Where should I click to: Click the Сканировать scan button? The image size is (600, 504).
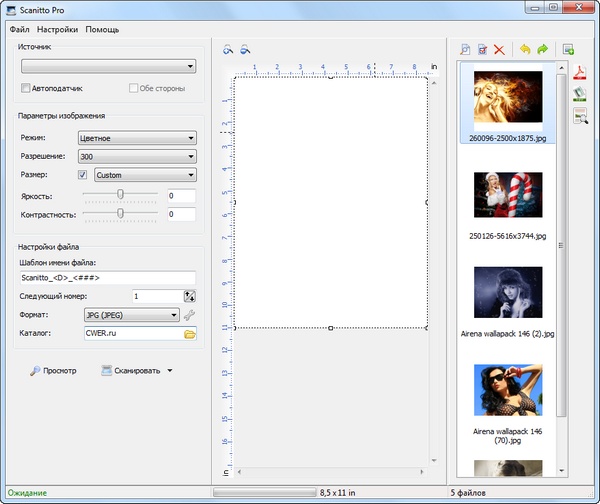click(131, 371)
